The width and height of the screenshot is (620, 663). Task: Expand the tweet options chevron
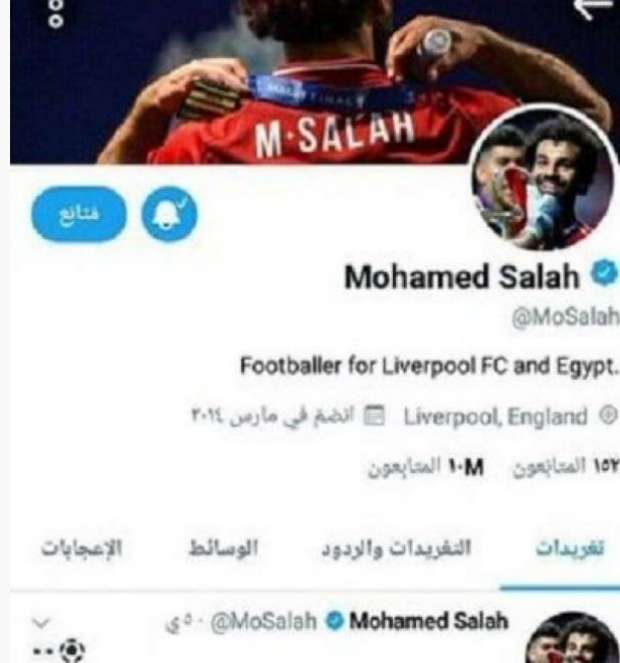tap(41, 623)
